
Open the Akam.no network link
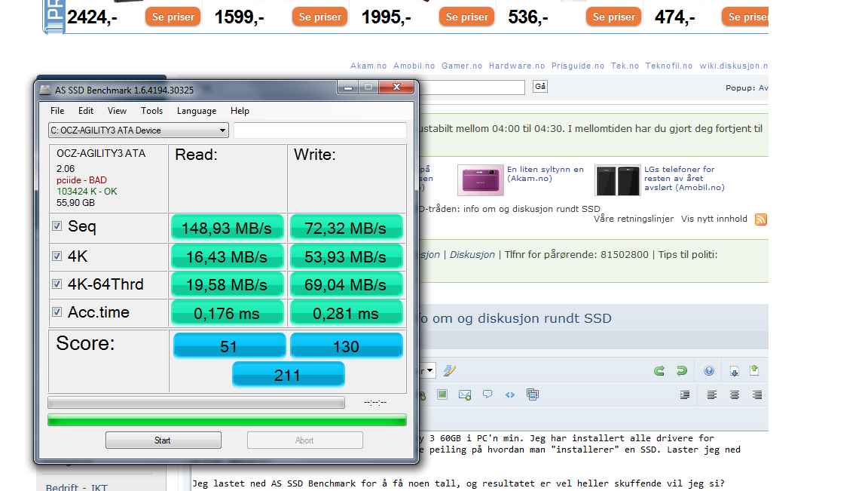tap(368, 66)
